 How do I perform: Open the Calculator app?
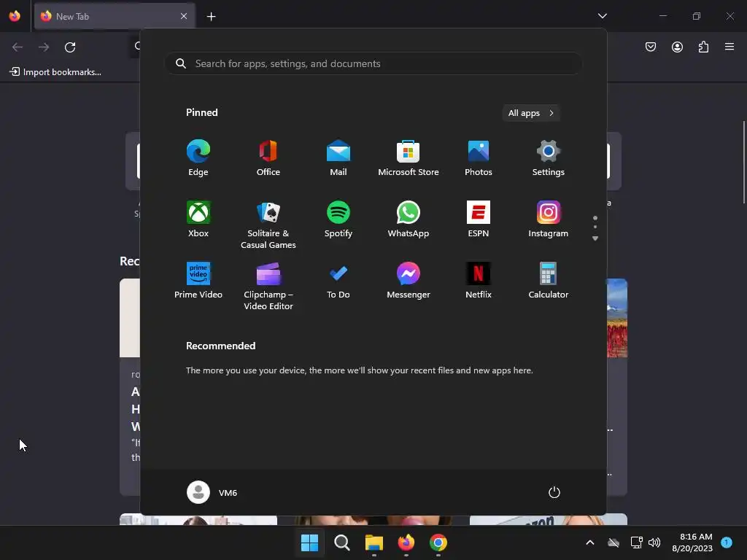pos(549,281)
